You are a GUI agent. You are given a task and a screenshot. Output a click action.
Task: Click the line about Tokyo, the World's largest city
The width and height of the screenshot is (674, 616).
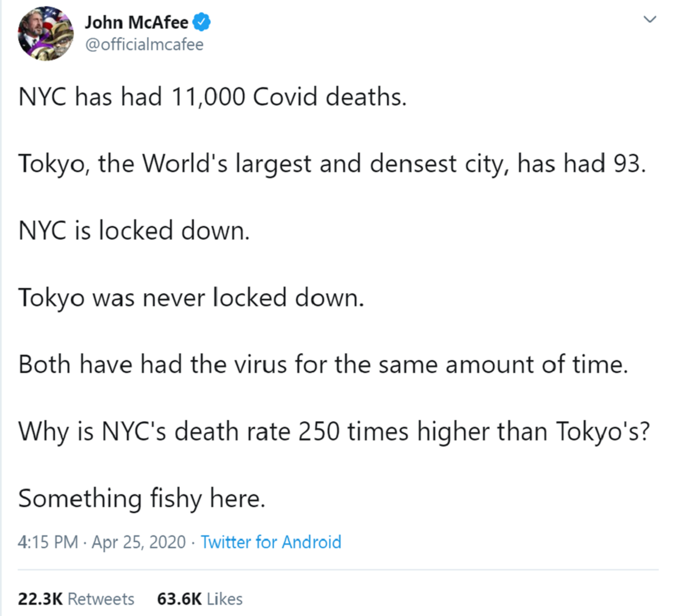(x=332, y=164)
